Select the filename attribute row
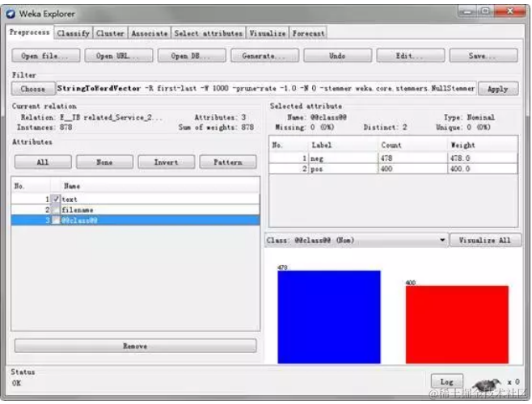Image resolution: width=532 pixels, height=404 pixels. point(136,210)
